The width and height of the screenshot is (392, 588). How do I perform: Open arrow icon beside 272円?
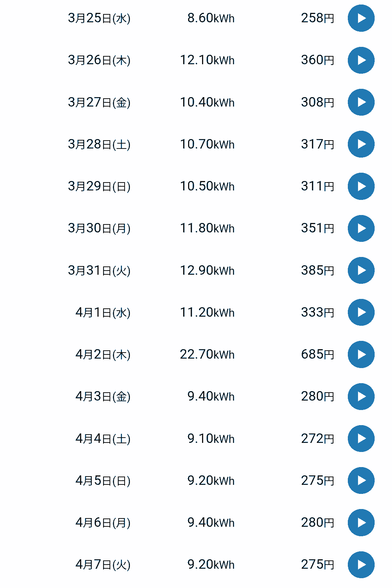click(x=361, y=438)
